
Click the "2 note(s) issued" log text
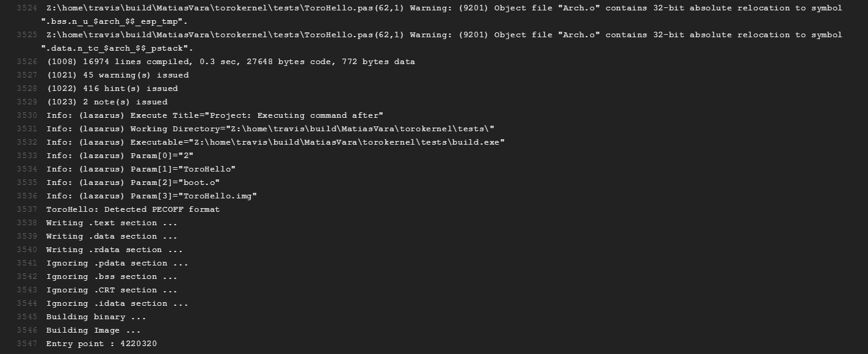pyautogui.click(x=107, y=102)
